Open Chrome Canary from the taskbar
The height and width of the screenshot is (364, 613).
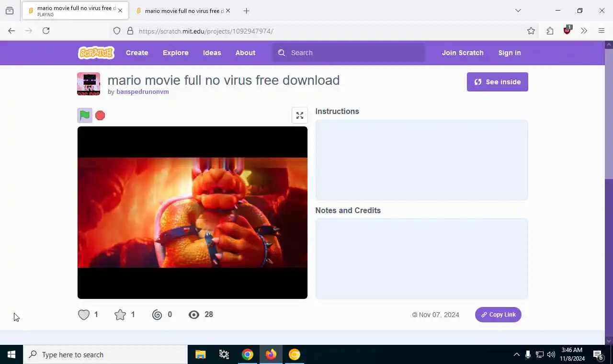pos(295,354)
